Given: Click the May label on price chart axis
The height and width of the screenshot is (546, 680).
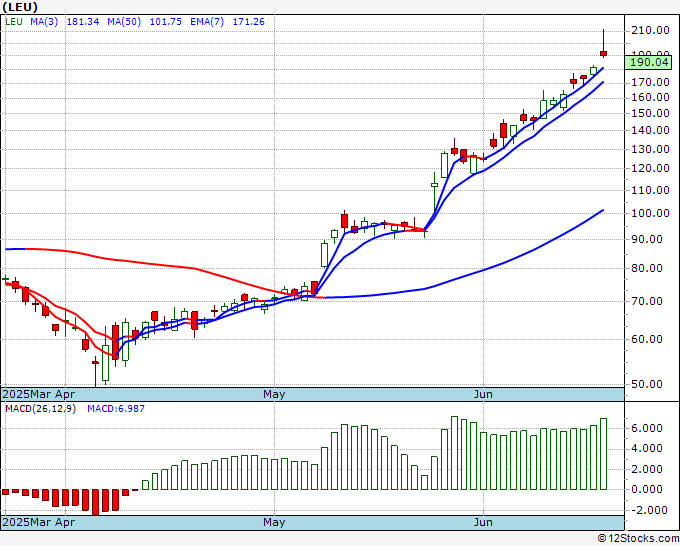Looking at the screenshot, I should [274, 394].
